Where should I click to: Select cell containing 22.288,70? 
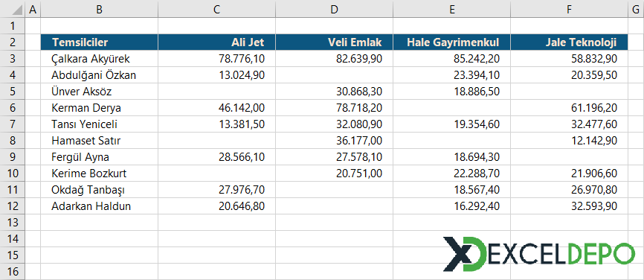click(x=452, y=174)
